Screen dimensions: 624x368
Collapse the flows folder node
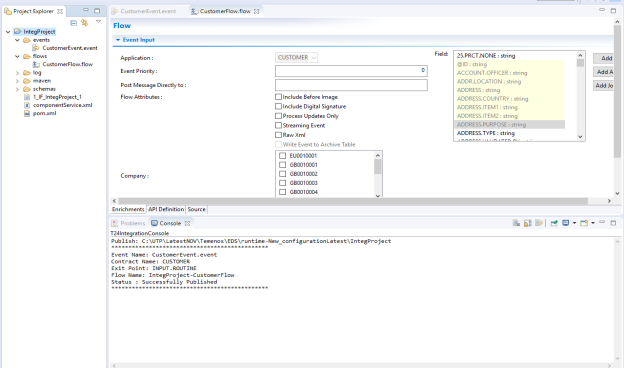(x=17, y=56)
